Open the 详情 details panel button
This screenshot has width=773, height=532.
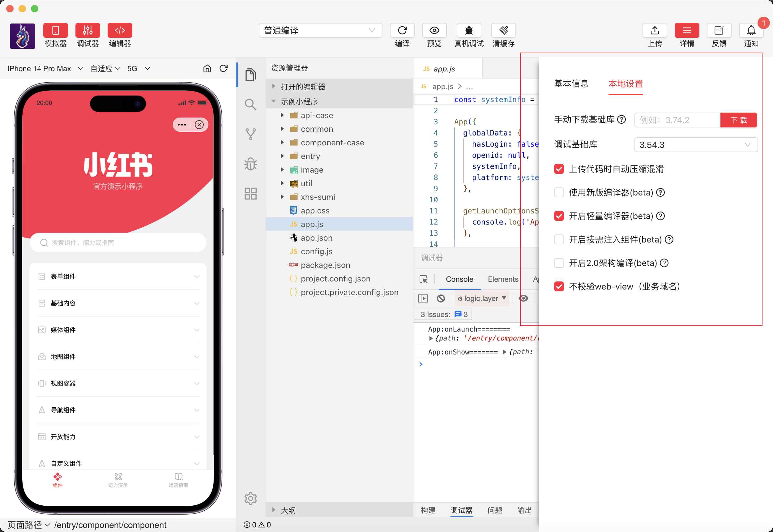pyautogui.click(x=687, y=30)
